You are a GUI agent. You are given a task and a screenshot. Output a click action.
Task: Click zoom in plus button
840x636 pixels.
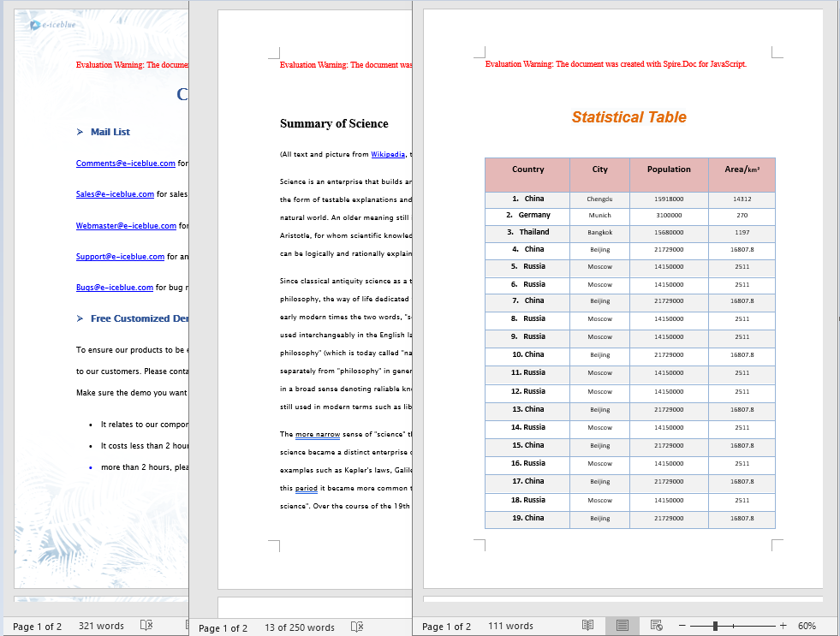click(783, 625)
